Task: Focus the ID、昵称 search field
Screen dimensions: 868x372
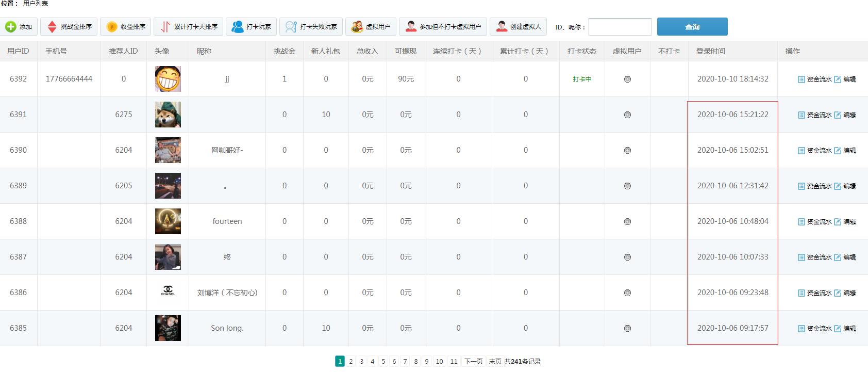Action: 620,27
